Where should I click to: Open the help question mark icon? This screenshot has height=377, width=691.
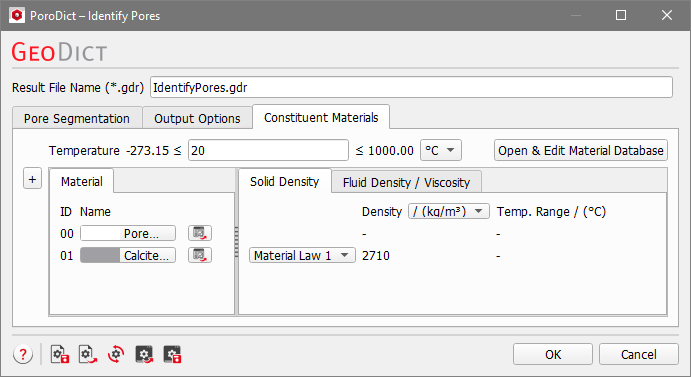(x=23, y=354)
